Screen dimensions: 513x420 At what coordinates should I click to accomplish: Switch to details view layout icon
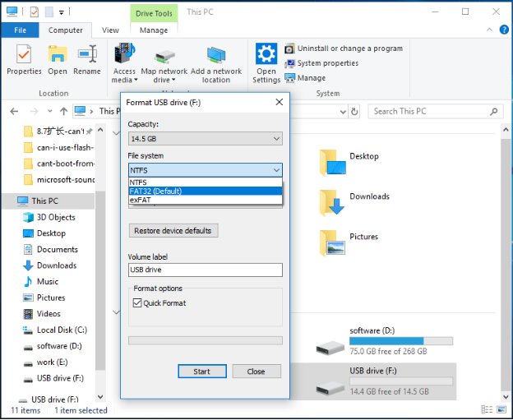(487, 409)
